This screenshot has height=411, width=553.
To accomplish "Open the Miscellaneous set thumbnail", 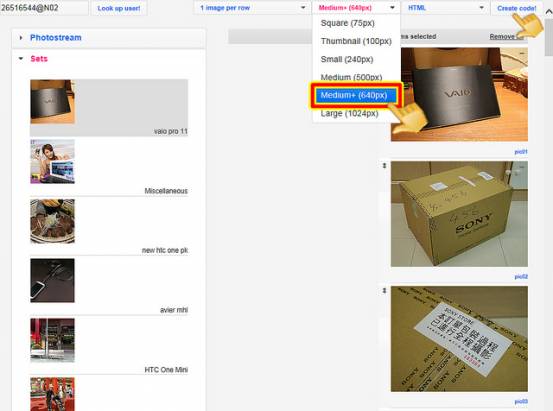I will pos(53,162).
